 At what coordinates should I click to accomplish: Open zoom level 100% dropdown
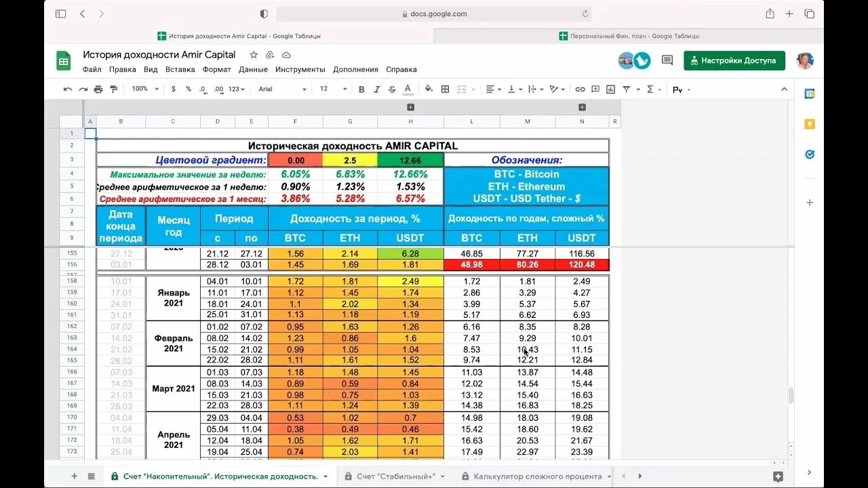tap(145, 89)
